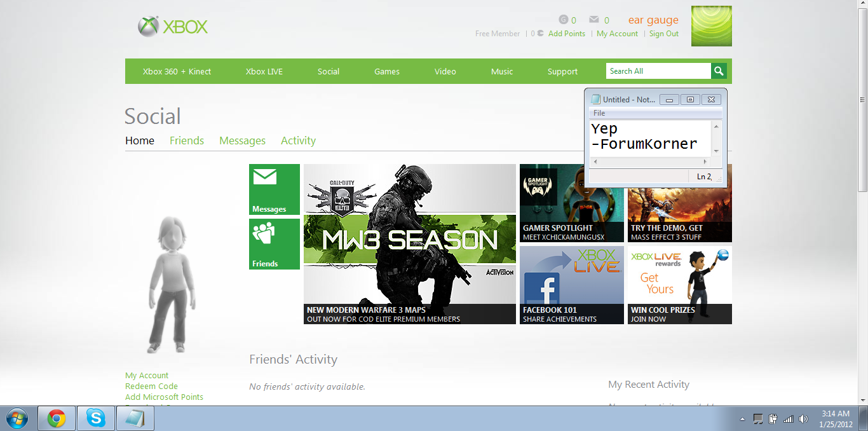The image size is (868, 431).
Task: Click the Social page heading
Action: point(153,116)
